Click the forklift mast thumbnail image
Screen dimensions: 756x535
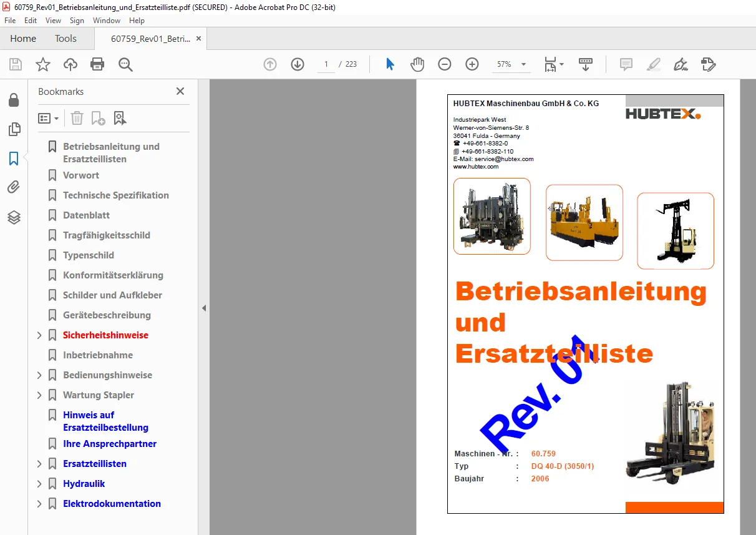coord(676,231)
